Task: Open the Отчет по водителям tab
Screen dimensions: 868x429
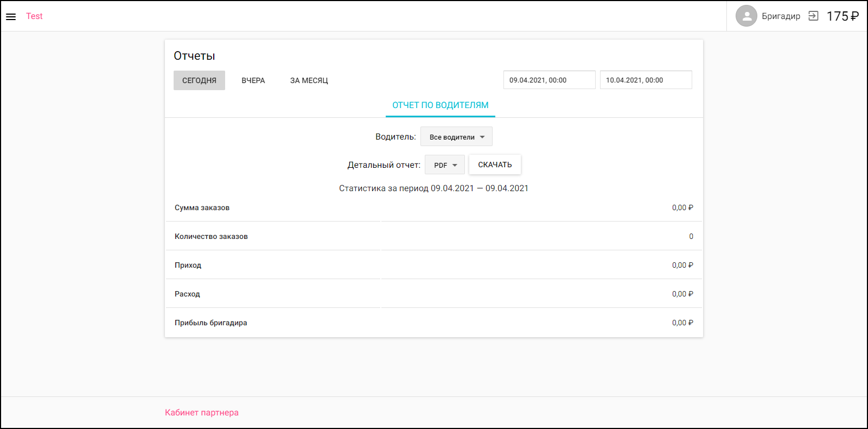Action: [x=440, y=105]
